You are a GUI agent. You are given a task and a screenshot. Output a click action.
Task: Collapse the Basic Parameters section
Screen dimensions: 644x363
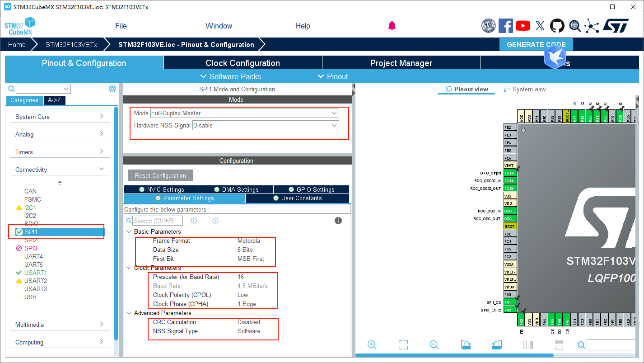coord(129,231)
